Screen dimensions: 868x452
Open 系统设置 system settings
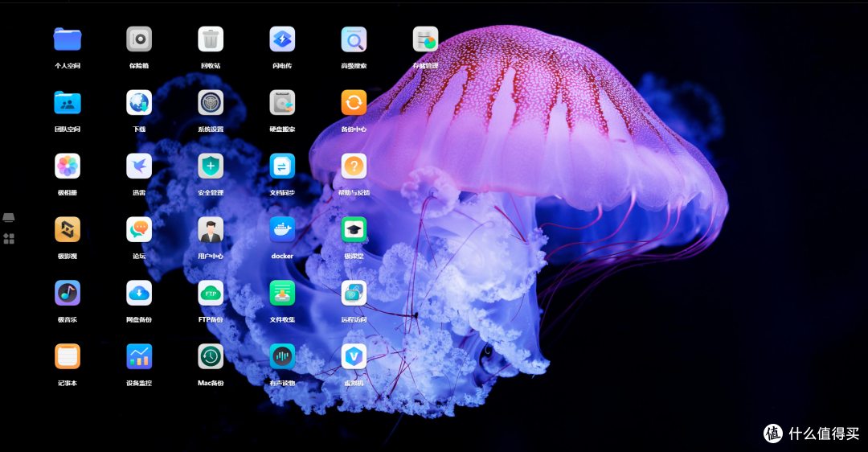coord(211,103)
